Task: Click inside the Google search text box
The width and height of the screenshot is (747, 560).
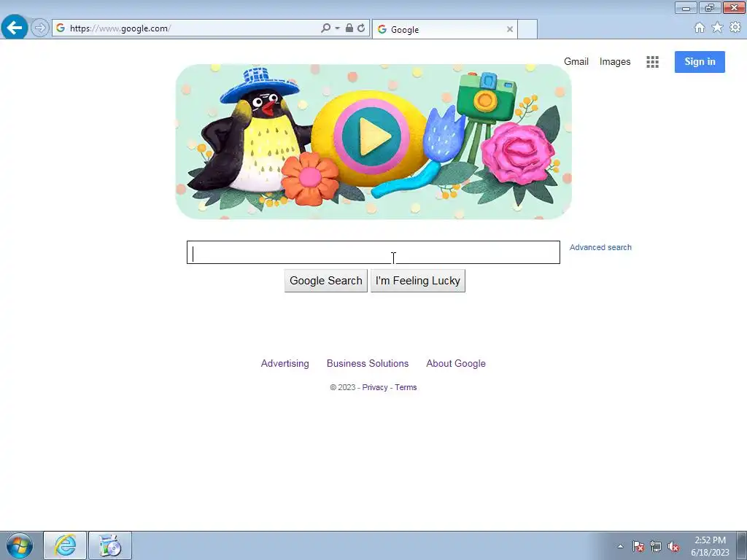Action: [x=373, y=252]
